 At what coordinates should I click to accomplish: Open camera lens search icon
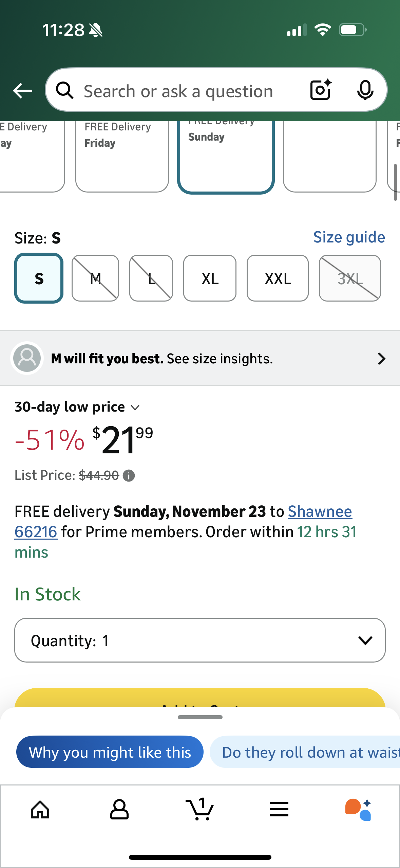point(321,90)
